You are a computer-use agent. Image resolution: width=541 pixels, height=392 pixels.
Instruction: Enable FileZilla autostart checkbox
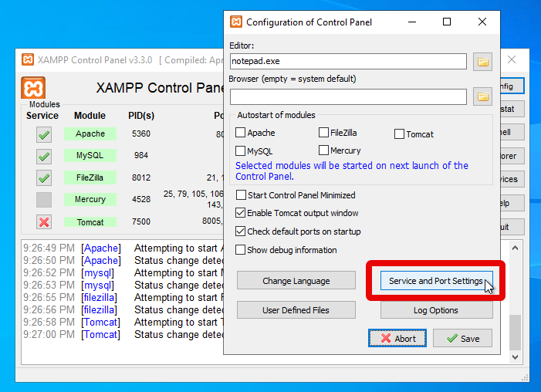tap(323, 132)
